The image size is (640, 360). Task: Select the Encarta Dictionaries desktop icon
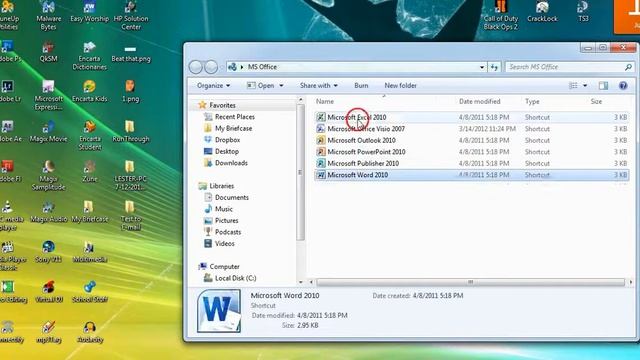coord(89,56)
